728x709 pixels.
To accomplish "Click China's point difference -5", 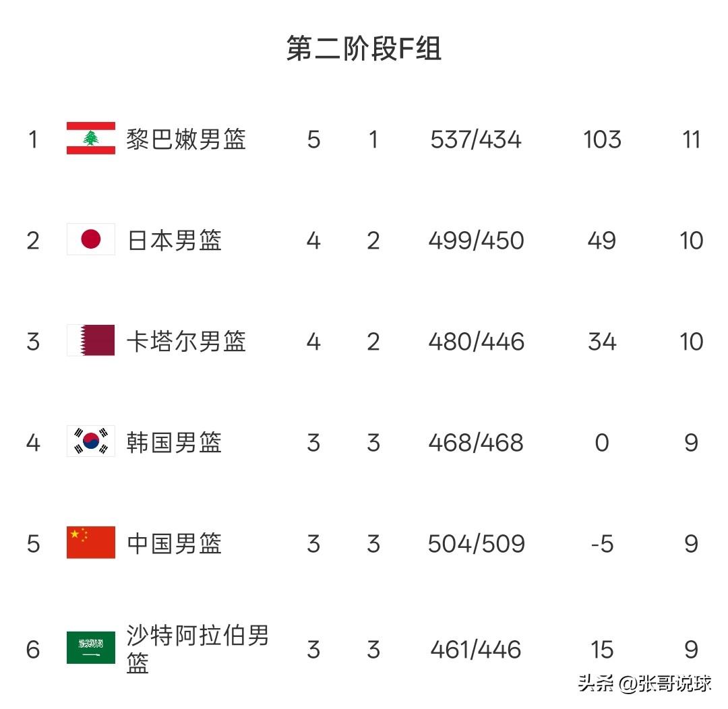I will (602, 544).
